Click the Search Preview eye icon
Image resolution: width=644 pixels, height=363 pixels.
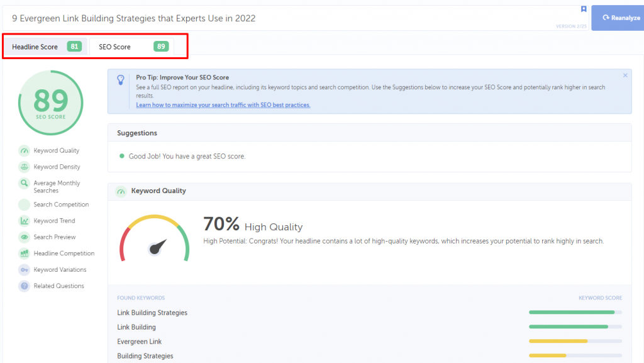pos(25,237)
